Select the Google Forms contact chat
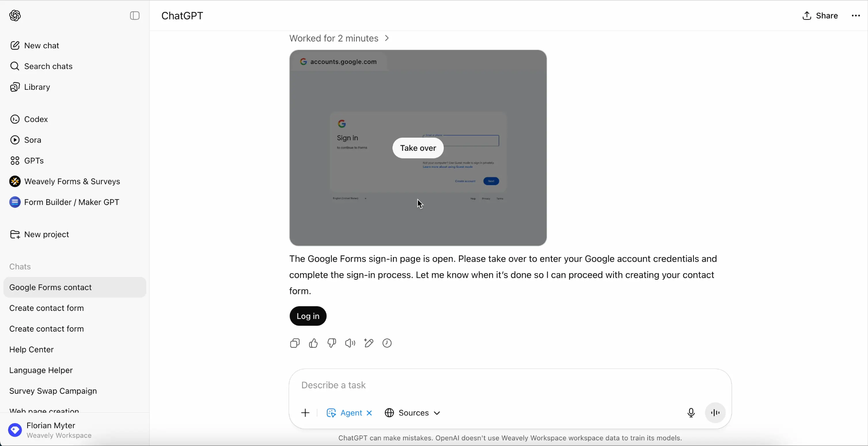The width and height of the screenshot is (868, 446). (x=75, y=287)
